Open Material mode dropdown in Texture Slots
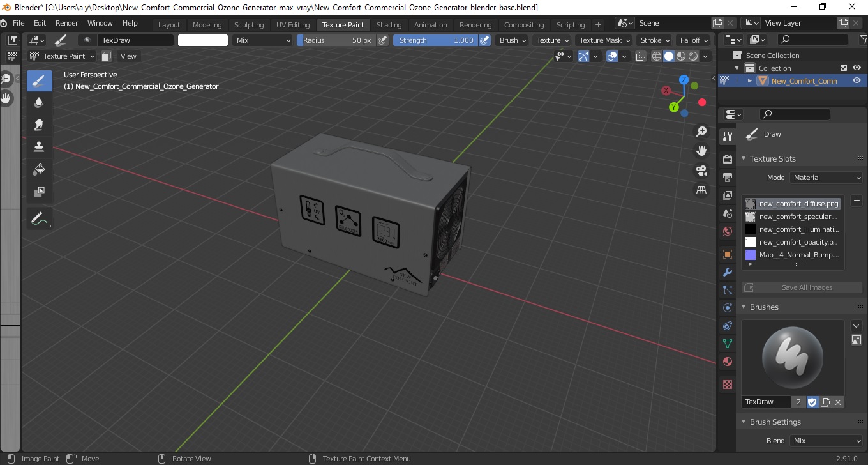The height and width of the screenshot is (465, 868). [826, 178]
